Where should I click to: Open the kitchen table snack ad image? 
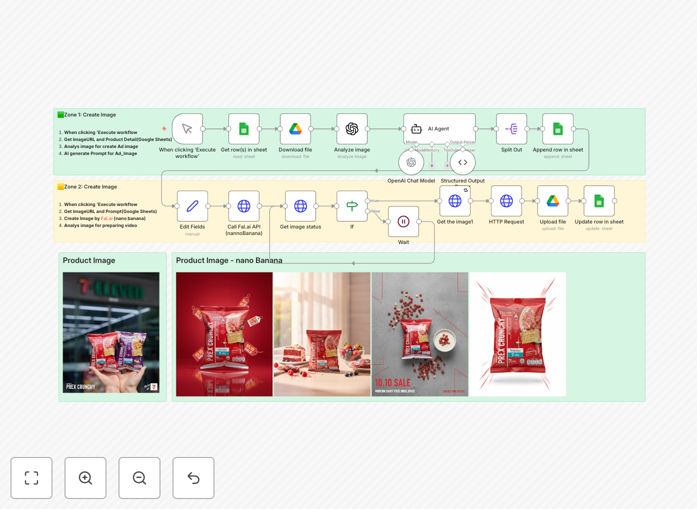[322, 334]
